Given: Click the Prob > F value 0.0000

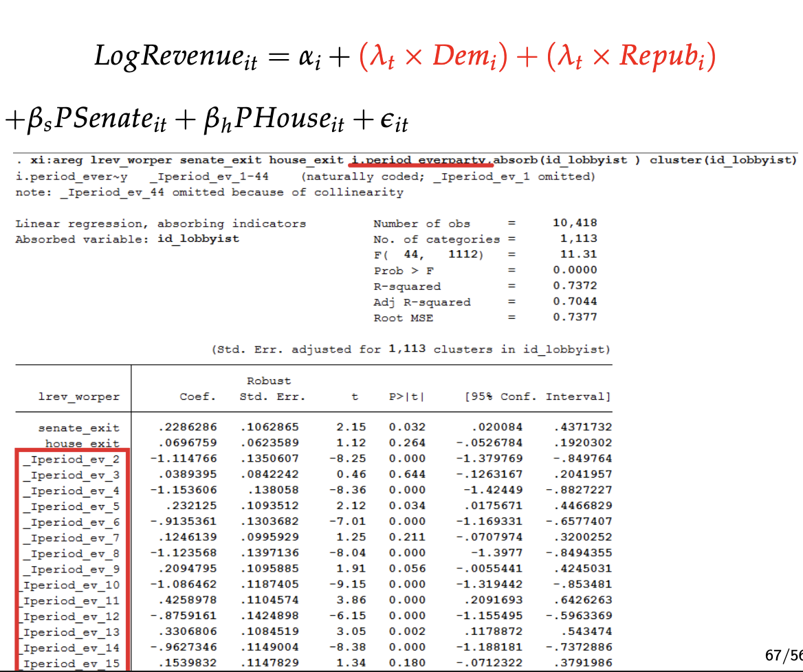Looking at the screenshot, I should point(575,270).
